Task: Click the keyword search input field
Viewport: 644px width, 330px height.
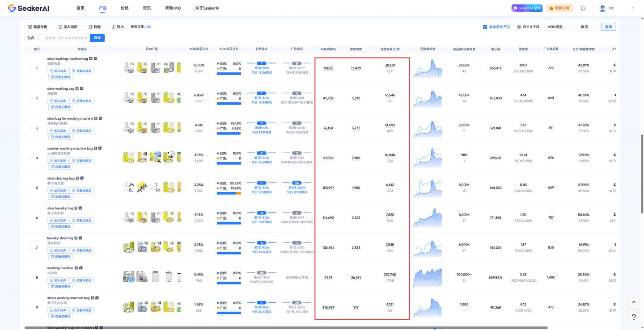Action: coord(66,38)
